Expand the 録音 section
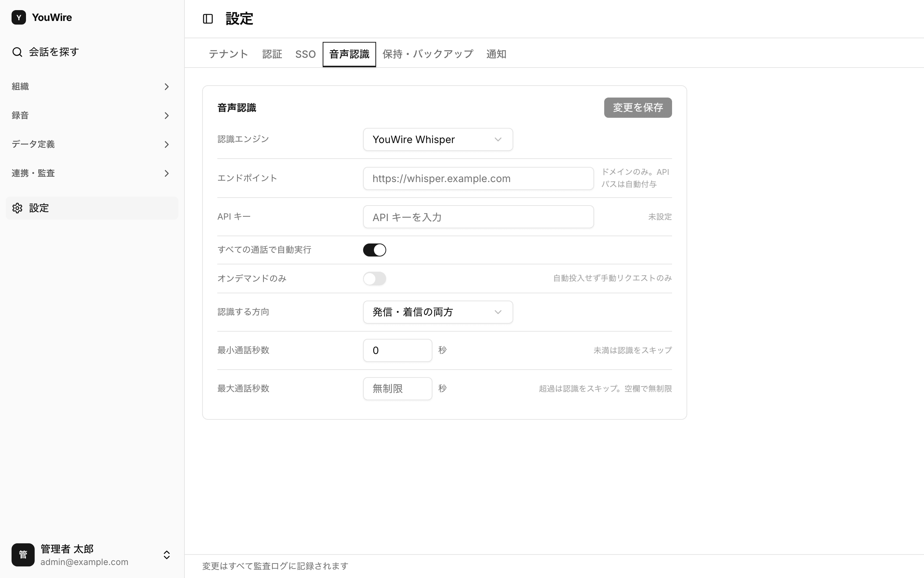 92,116
